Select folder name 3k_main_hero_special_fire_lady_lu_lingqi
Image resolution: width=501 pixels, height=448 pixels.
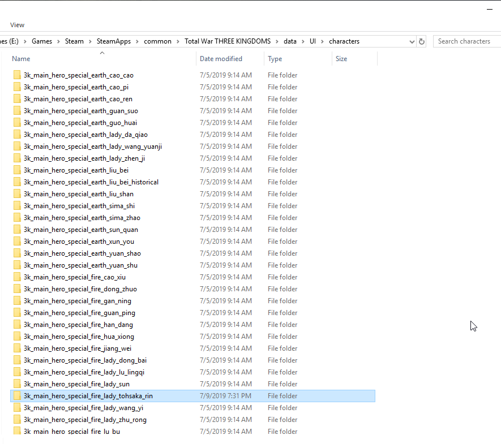(84, 372)
